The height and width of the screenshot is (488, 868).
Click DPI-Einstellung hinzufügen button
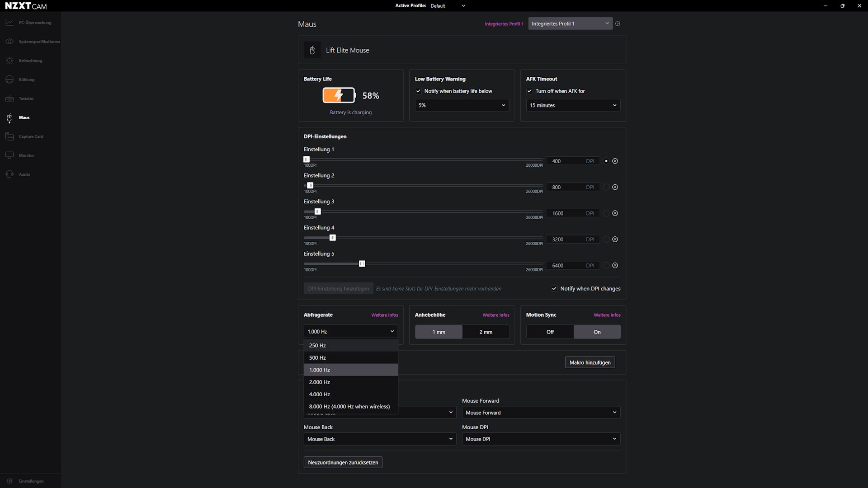339,289
